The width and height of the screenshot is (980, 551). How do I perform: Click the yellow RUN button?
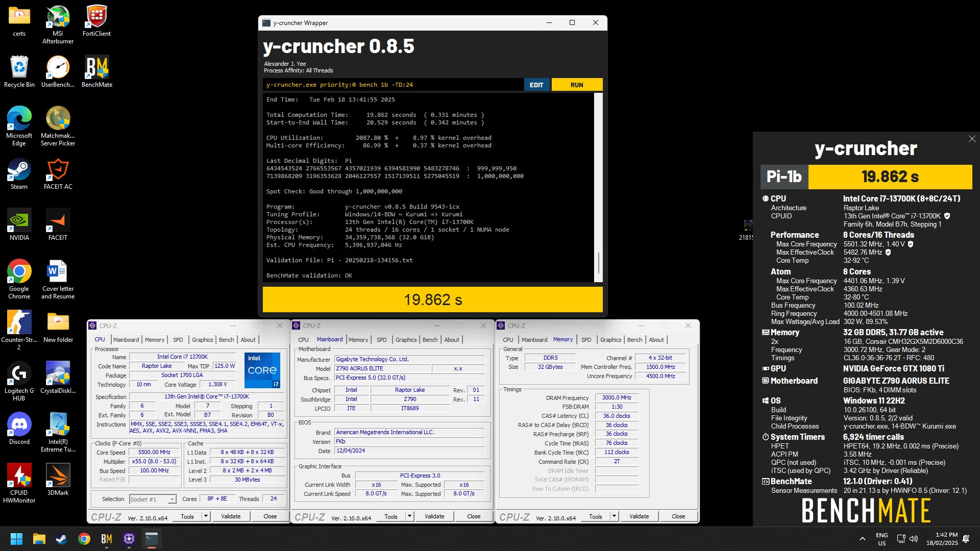tap(577, 85)
